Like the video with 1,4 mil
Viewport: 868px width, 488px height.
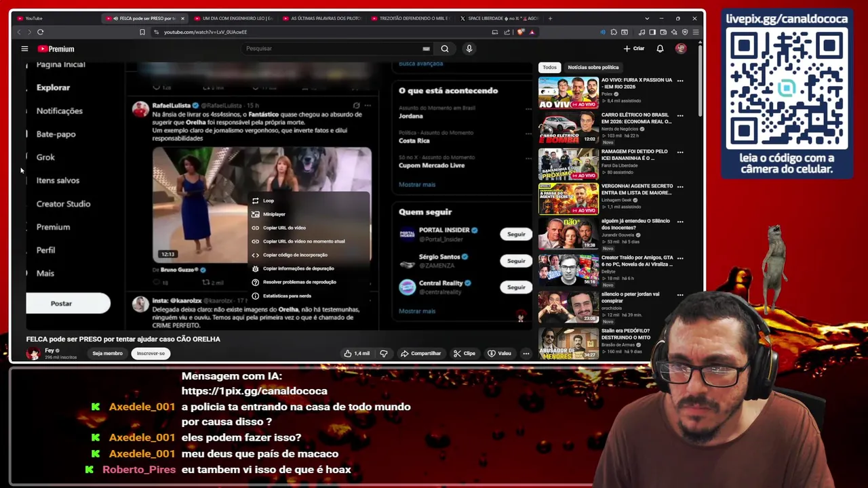[357, 353]
